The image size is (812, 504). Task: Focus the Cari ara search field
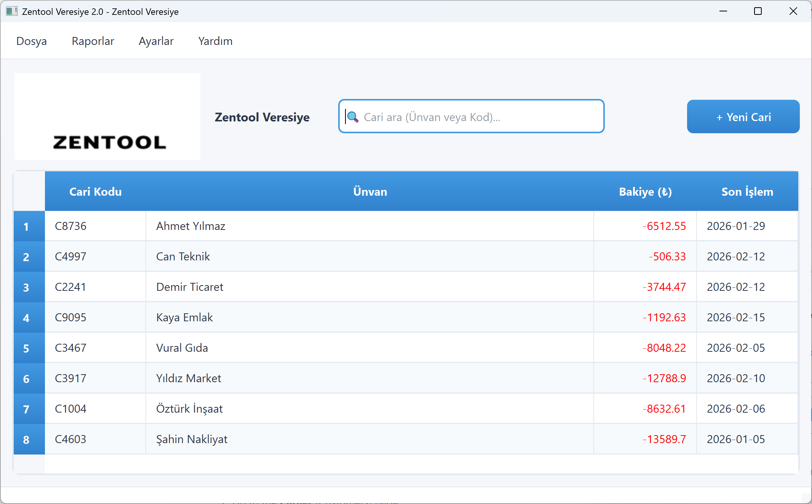coord(476,117)
